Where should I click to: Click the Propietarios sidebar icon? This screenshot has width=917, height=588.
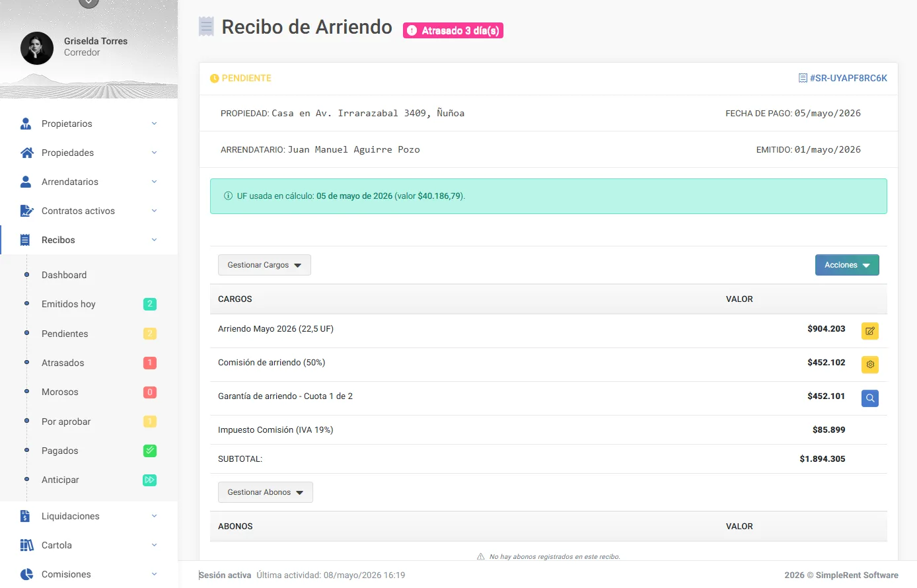pos(26,124)
